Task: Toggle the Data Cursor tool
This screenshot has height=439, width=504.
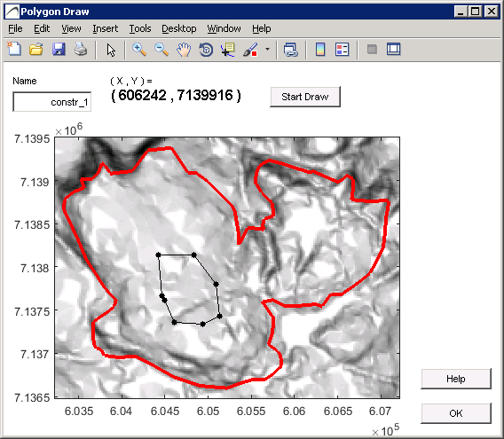Action: pyautogui.click(x=228, y=50)
